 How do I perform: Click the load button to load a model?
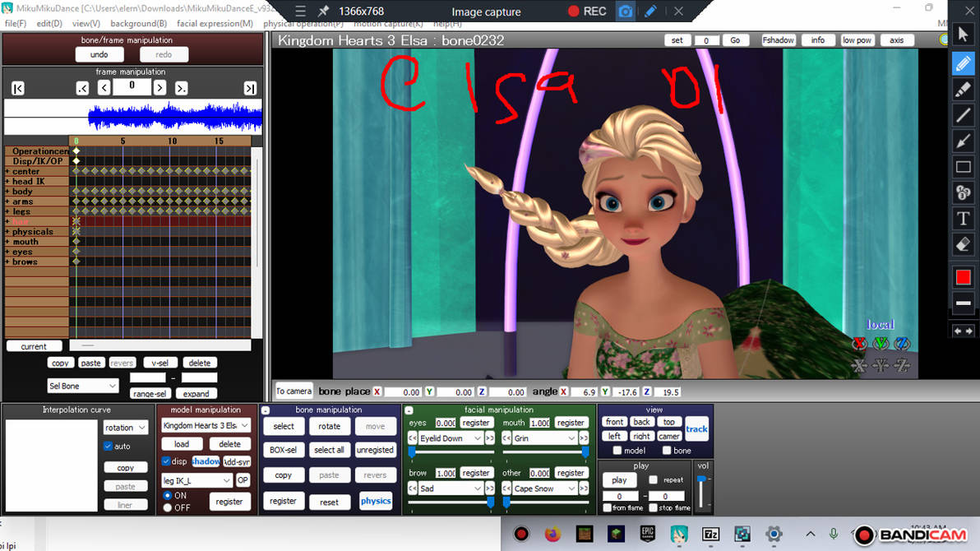pos(181,443)
